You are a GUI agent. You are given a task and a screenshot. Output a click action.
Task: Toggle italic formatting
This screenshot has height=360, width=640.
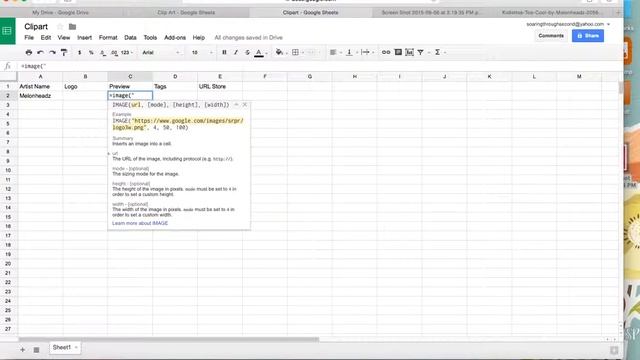click(236, 52)
